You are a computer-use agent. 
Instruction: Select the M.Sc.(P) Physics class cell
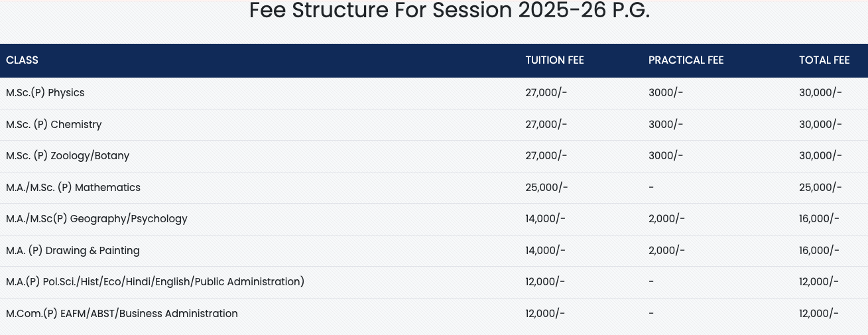click(x=45, y=93)
